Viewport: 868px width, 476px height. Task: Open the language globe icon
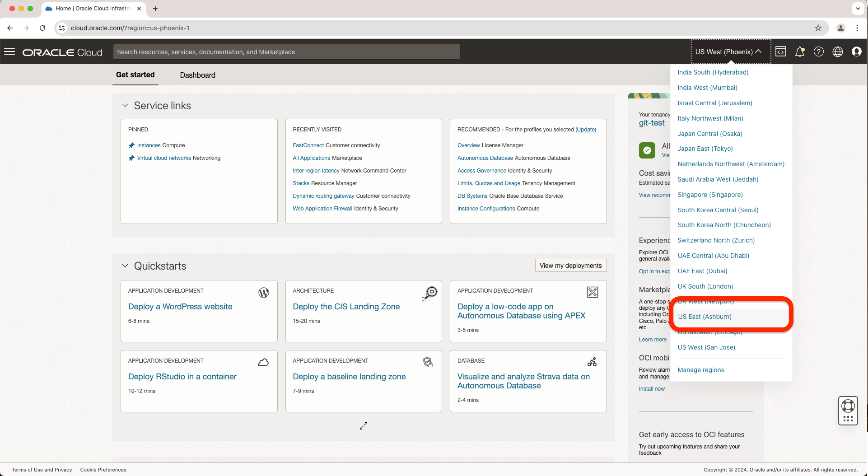(837, 52)
